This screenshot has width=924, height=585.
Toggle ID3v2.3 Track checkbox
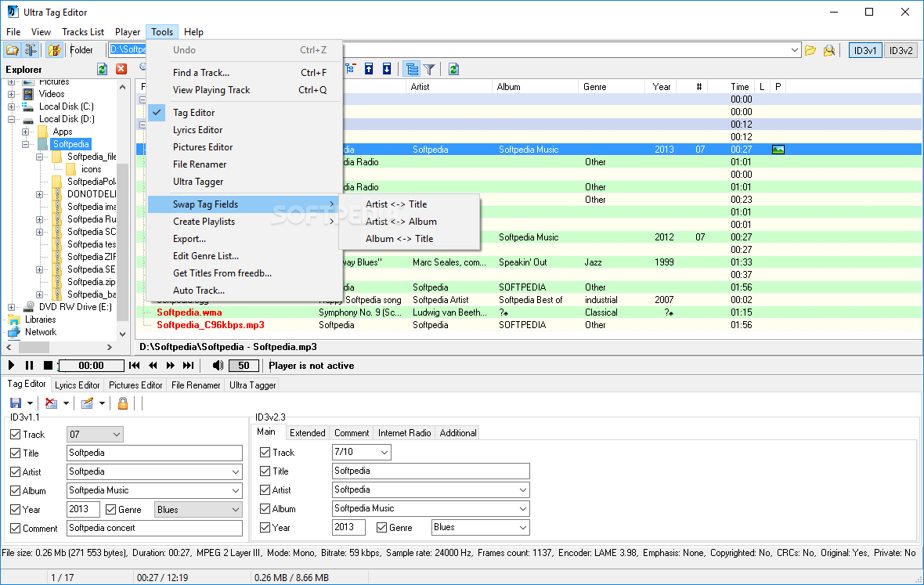click(x=265, y=453)
